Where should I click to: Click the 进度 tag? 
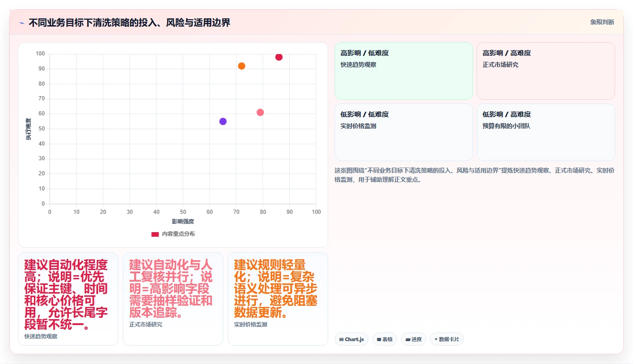click(413, 339)
